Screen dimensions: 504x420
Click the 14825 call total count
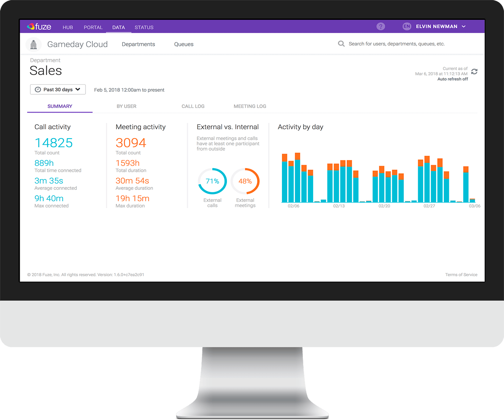click(x=54, y=143)
